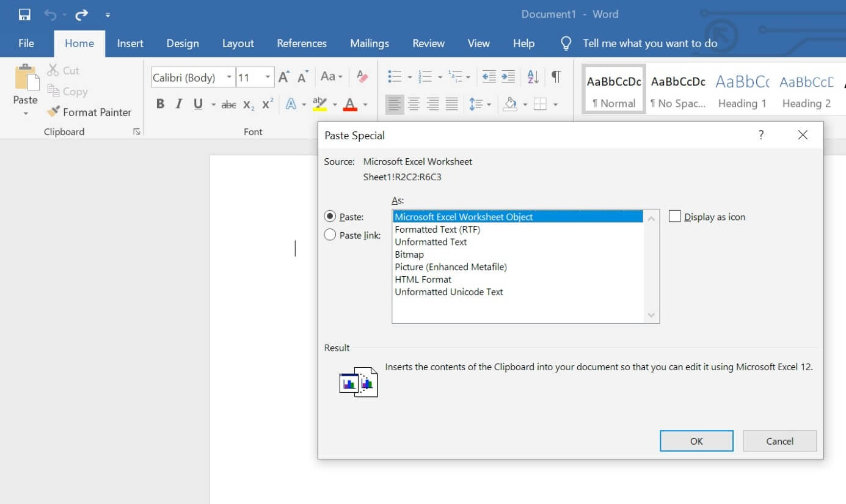Dismiss the dialog with Cancel

point(779,440)
